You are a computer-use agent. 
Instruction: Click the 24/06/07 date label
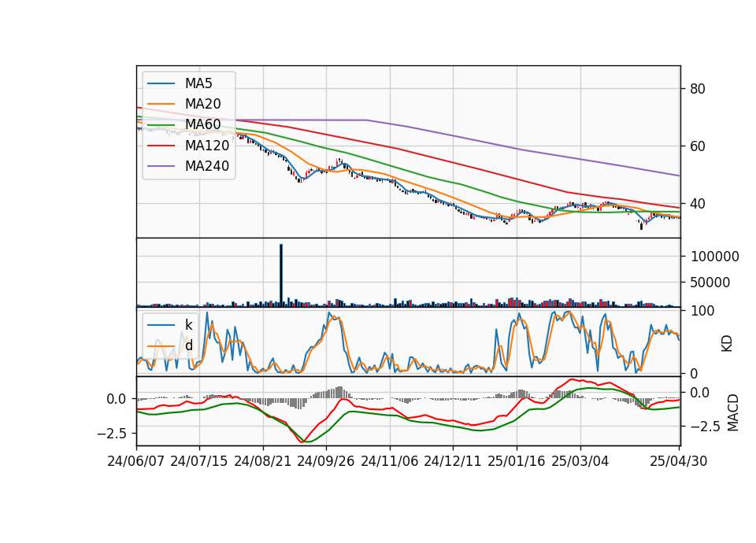click(x=136, y=462)
